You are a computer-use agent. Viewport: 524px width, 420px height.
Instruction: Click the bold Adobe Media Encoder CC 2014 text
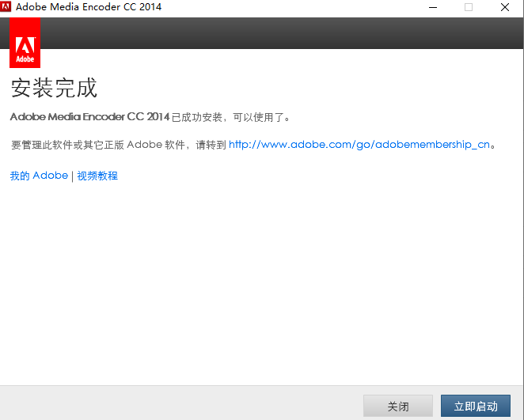tap(90, 117)
